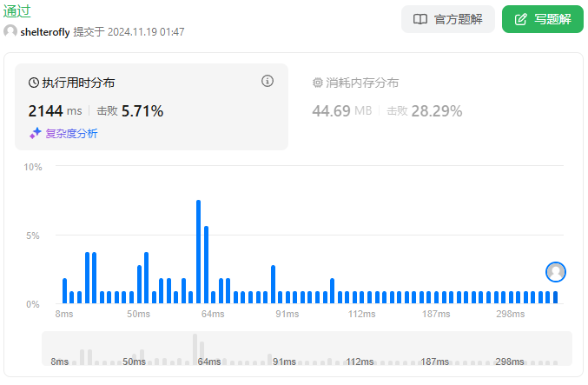The width and height of the screenshot is (588, 385).
Task: Open the 复杂度分析 complexity analysis link
Action: point(71,133)
